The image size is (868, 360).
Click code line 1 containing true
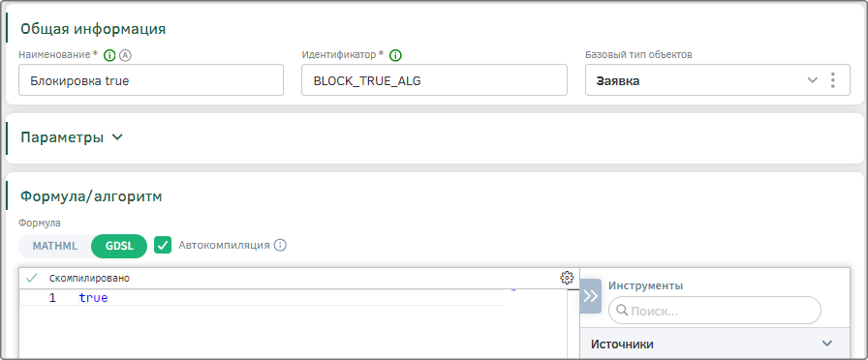pyautogui.click(x=262, y=298)
